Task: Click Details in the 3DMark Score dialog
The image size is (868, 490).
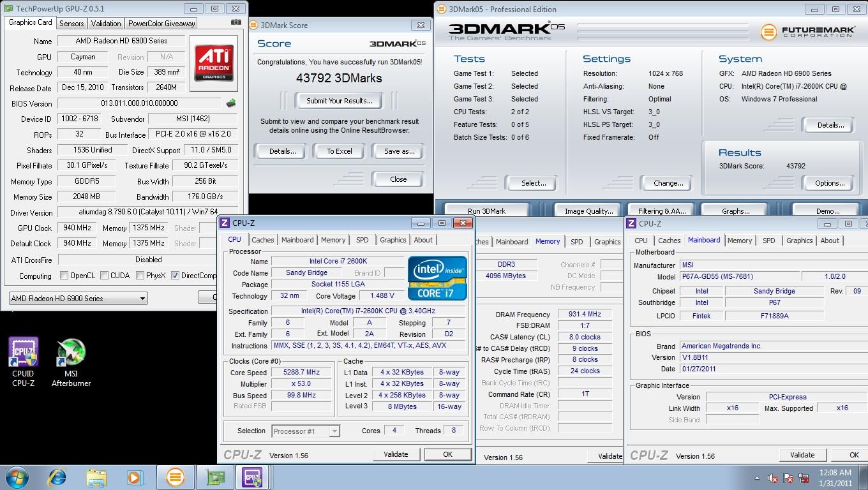Action: [282, 151]
